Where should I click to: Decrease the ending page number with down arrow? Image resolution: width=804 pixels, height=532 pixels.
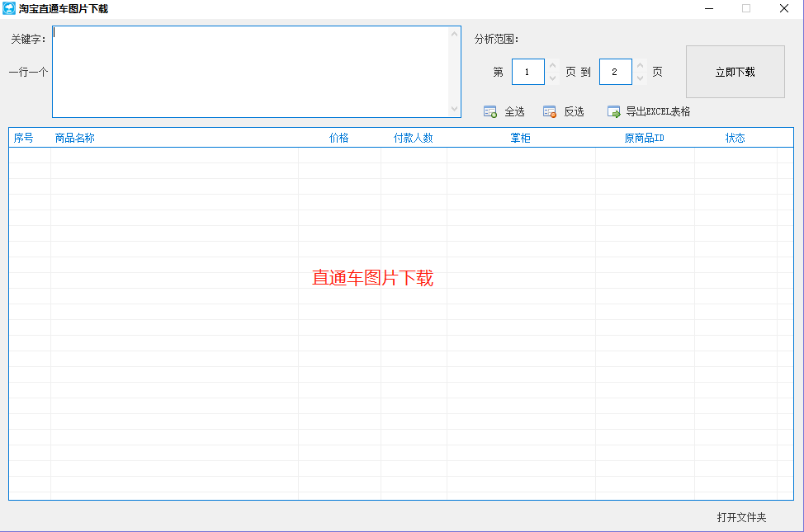tap(639, 77)
